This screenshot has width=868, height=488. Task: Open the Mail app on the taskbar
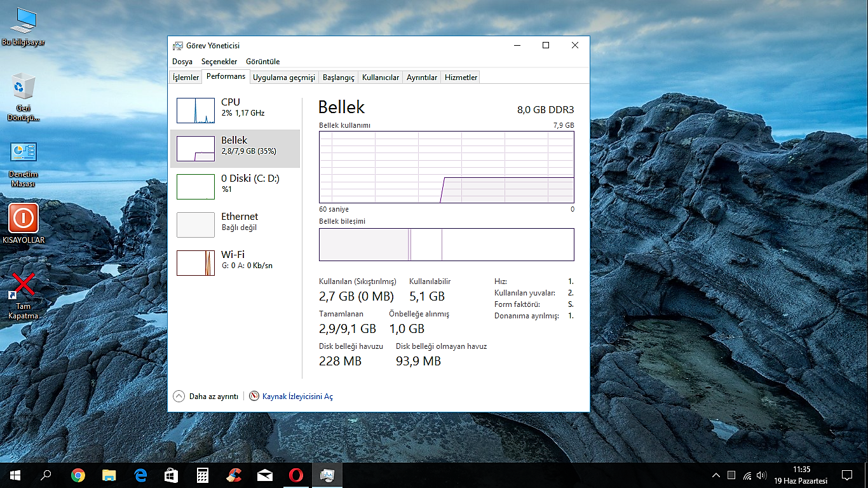[265, 475]
